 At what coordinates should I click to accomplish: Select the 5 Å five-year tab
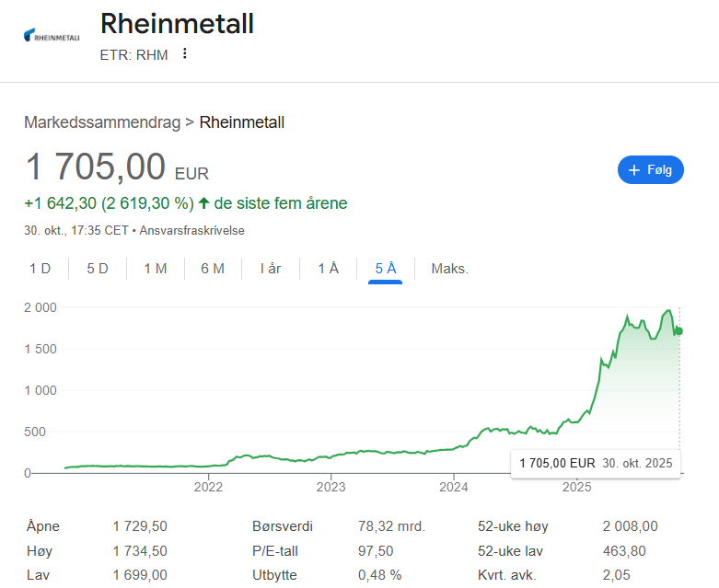click(x=386, y=269)
